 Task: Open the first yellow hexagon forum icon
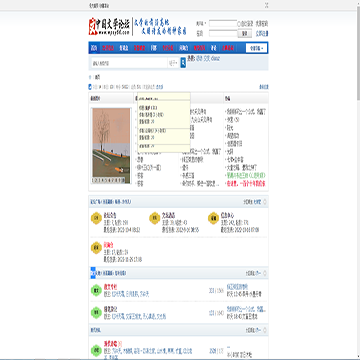(96, 218)
